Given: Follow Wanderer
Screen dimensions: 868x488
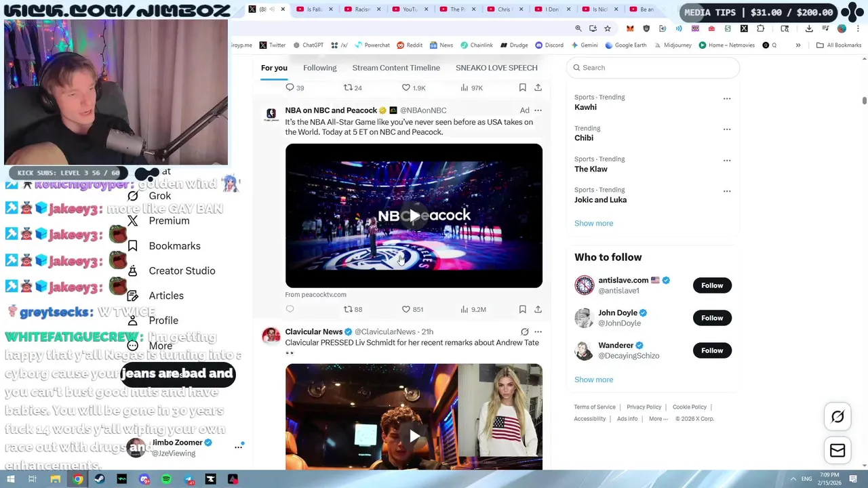Looking at the screenshot, I should pyautogui.click(x=712, y=350).
